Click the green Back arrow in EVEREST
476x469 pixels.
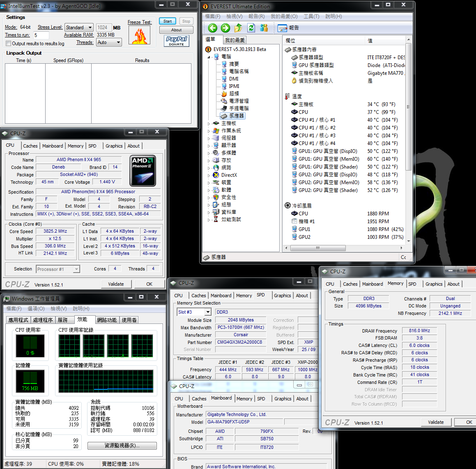coord(212,28)
